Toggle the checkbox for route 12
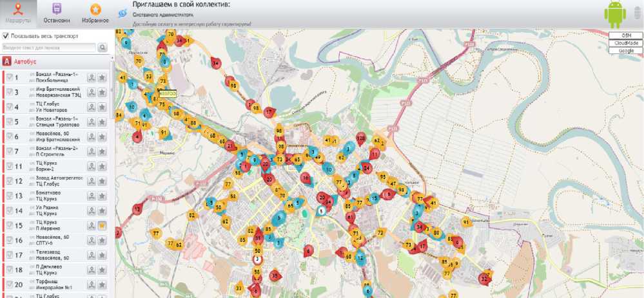 click(9, 182)
